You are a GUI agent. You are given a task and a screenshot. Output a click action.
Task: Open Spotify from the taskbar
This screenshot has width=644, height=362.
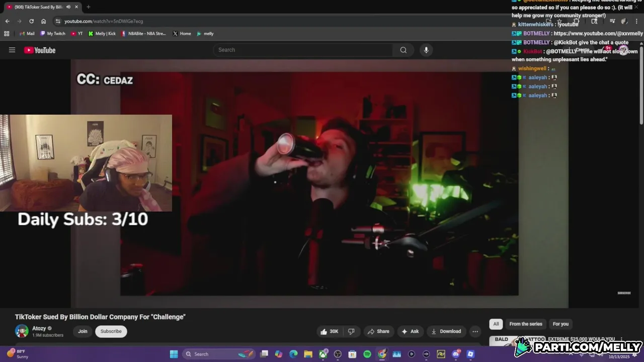pos(367,354)
